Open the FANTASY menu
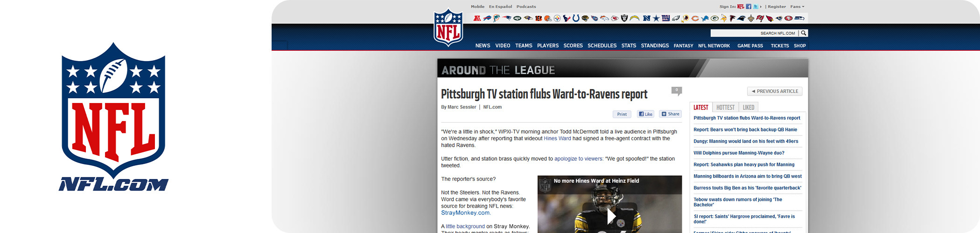The height and width of the screenshot is (233, 980). coord(683,46)
